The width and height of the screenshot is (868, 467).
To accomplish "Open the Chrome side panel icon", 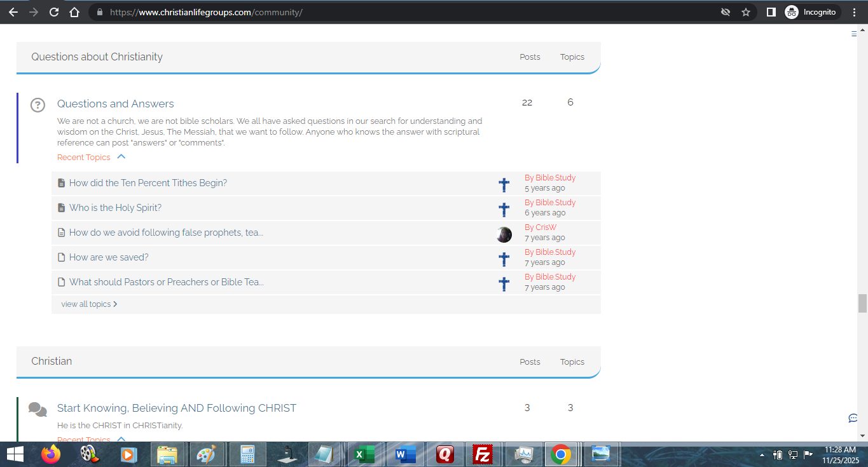I will 771,12.
